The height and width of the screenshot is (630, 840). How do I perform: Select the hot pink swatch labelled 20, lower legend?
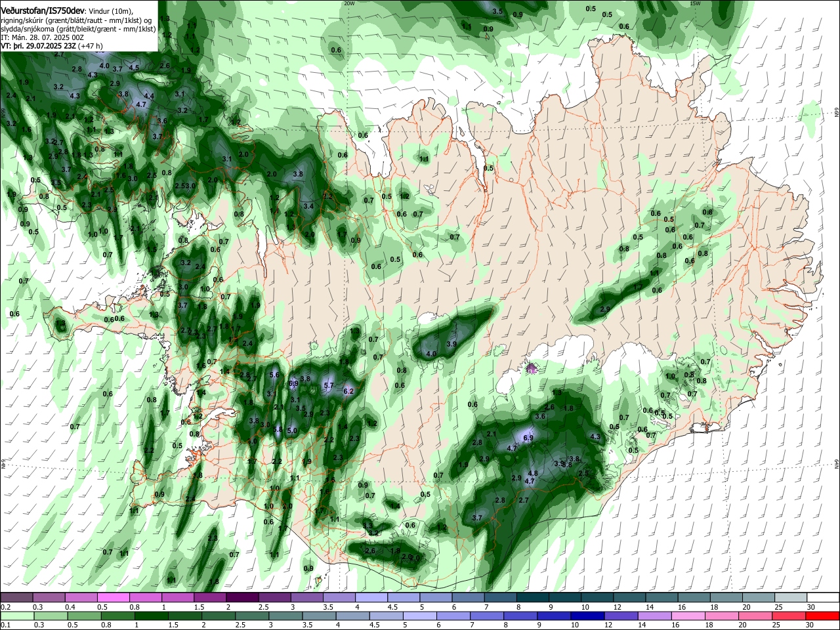755,616
